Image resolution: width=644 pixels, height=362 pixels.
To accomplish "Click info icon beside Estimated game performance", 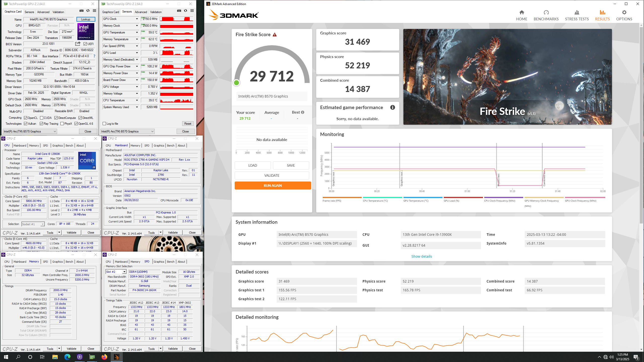I will 392,108.
